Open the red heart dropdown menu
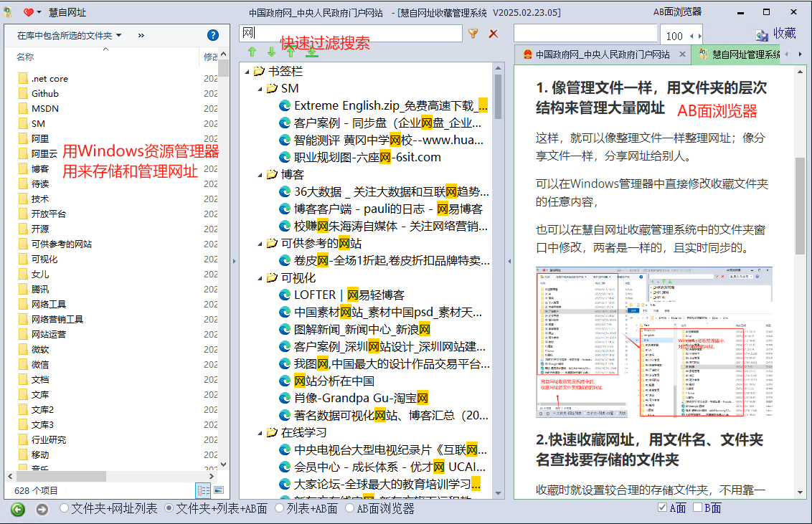The image size is (812, 524). 32,12
